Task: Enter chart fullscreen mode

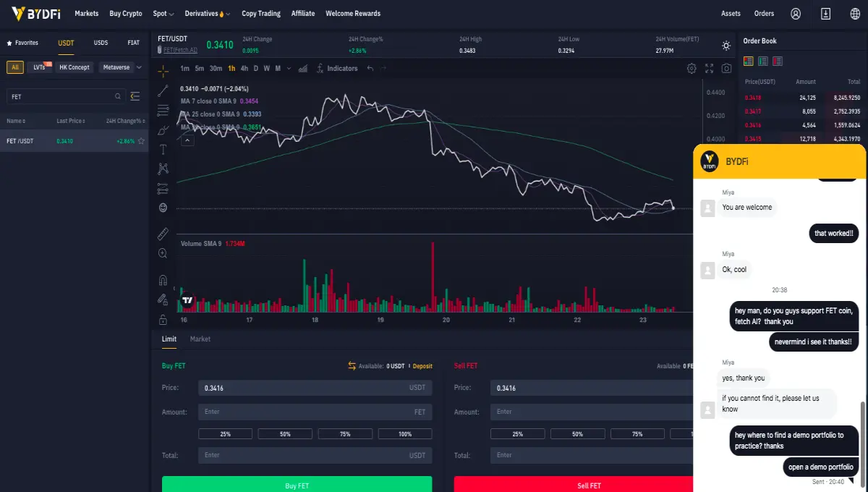Action: (709, 68)
